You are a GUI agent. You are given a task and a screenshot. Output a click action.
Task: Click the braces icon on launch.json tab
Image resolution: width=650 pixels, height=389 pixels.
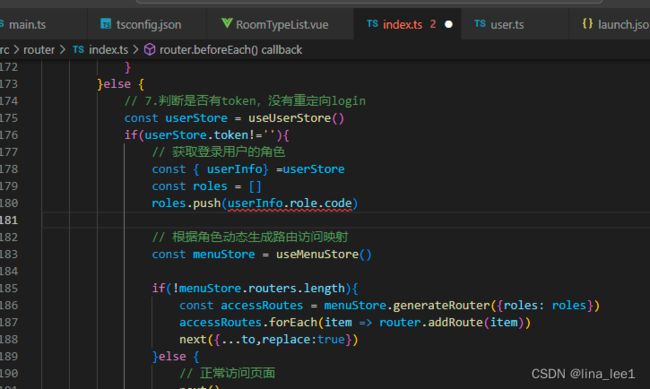(x=587, y=24)
